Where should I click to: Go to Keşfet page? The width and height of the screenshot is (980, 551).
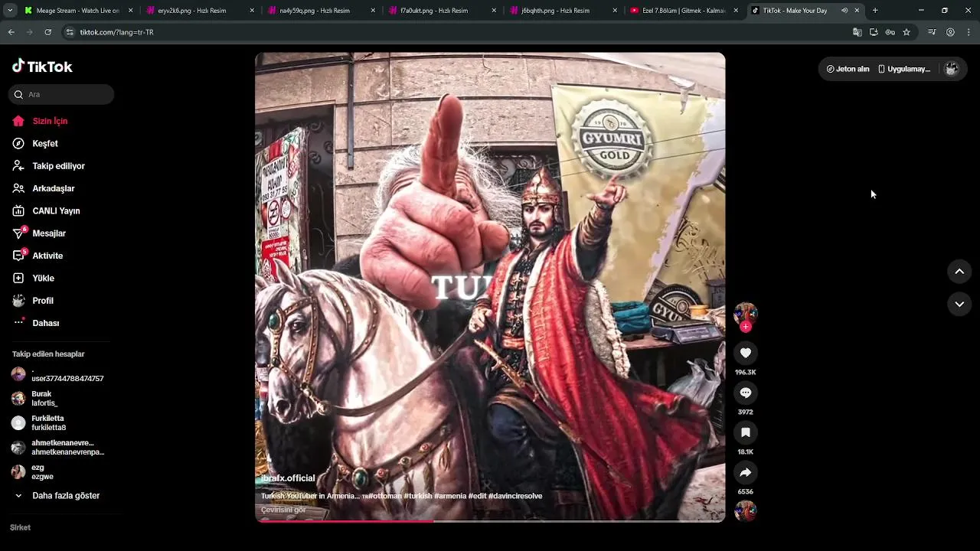point(45,143)
